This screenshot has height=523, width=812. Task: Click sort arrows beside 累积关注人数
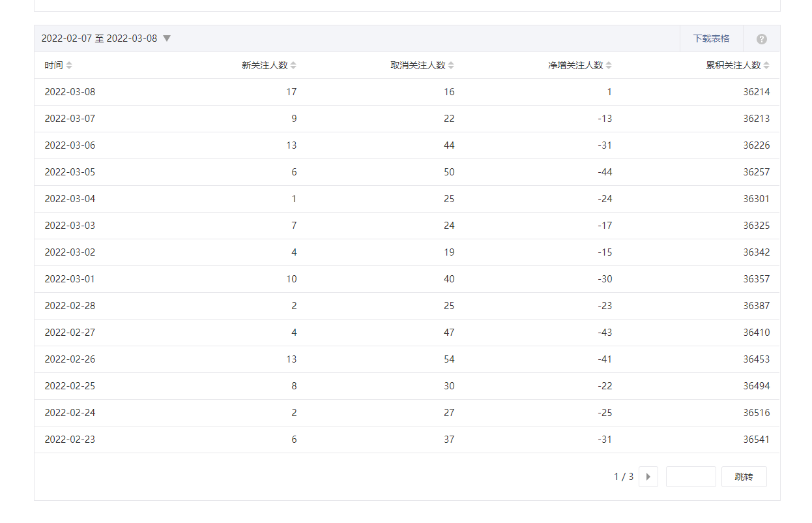(x=766, y=65)
